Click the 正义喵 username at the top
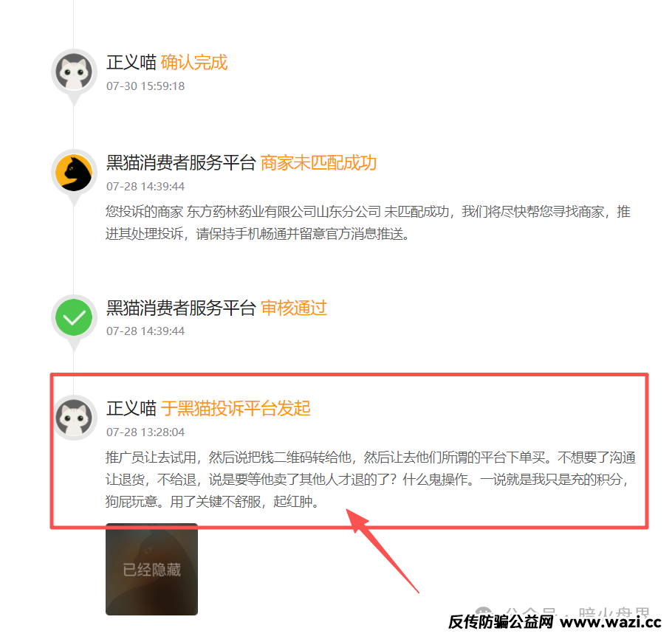Image resolution: width=672 pixels, height=642 pixels. 131,63
